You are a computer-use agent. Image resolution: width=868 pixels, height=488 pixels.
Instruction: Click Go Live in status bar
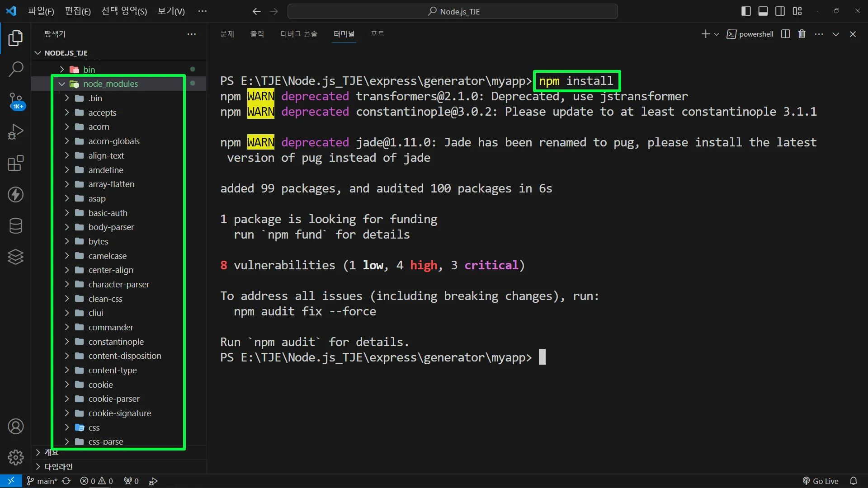pos(821,481)
